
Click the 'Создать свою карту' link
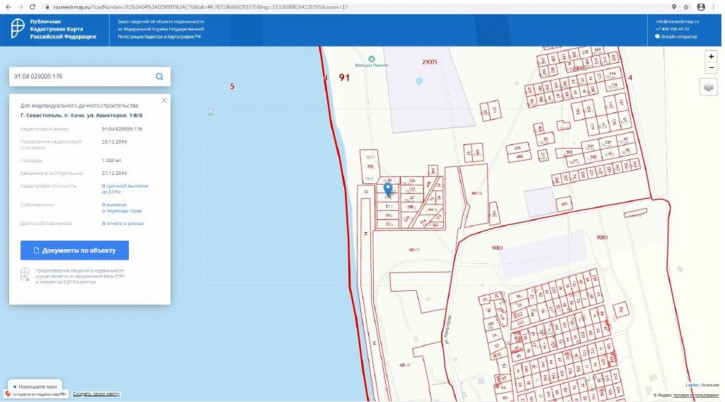point(96,394)
